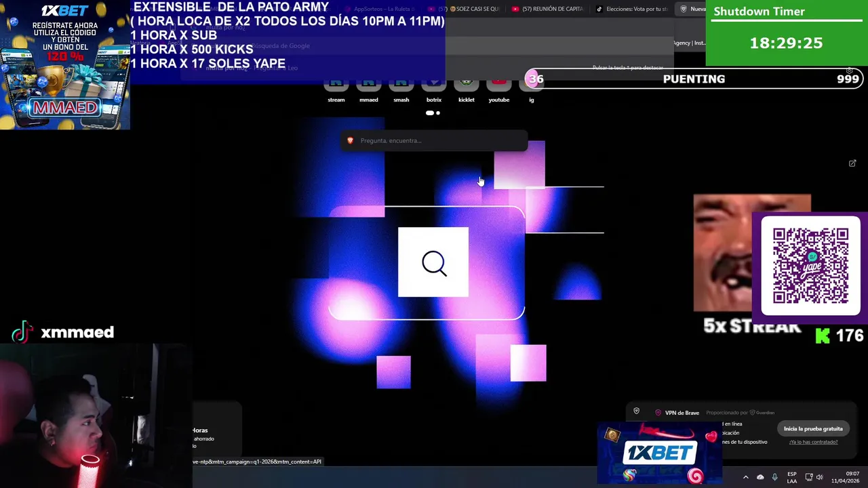Click the microphone icon in system tray
This screenshot has height=488, width=868.
(774, 477)
